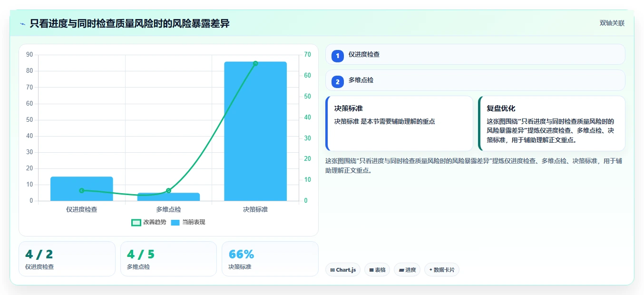Screen dimensions: 644x295
Task: Click the 数据卡片 tag
Action: [442, 270]
